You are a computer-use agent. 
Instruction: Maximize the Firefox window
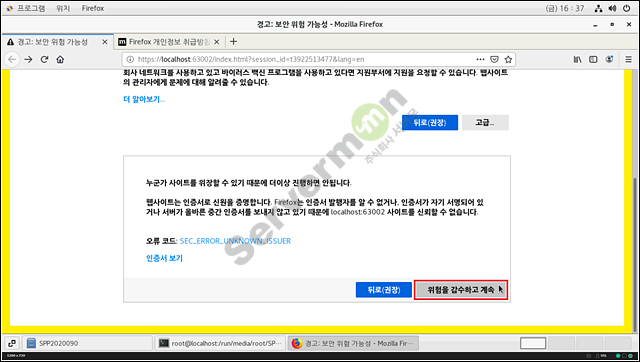tap(612, 24)
